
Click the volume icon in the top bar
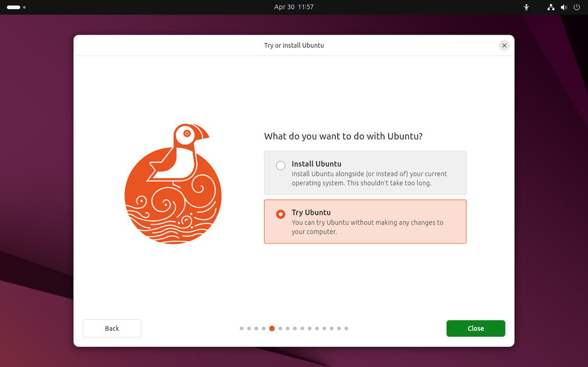(563, 7)
